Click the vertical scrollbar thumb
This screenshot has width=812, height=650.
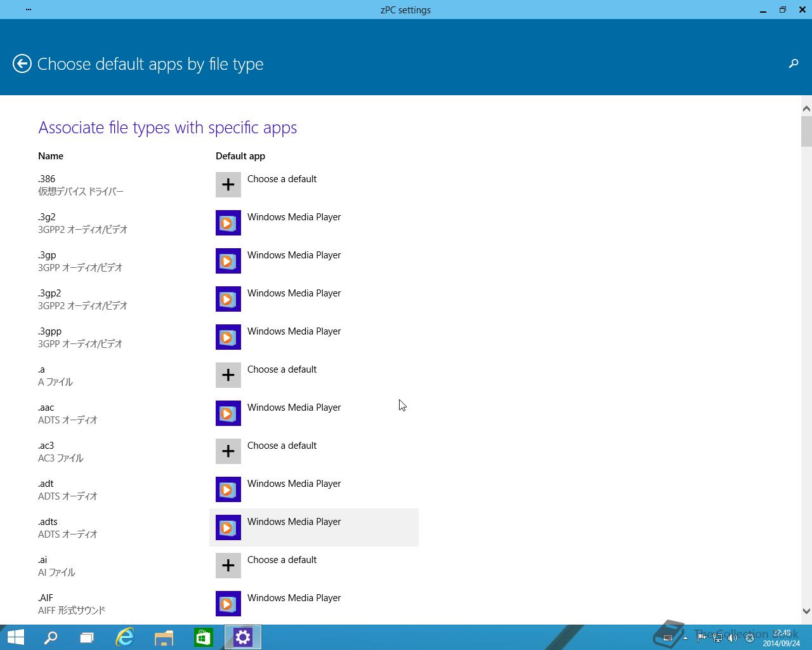806,131
